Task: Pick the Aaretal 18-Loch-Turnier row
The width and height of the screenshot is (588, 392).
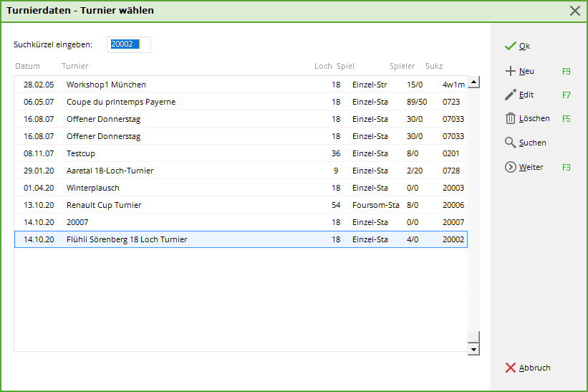Action: [110, 171]
